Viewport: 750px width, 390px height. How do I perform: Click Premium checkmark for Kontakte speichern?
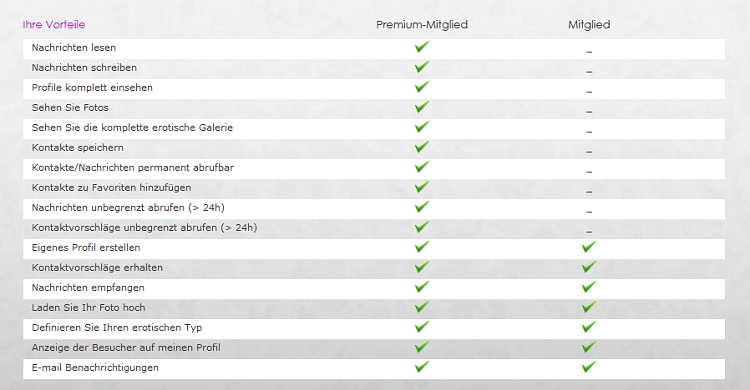point(422,147)
